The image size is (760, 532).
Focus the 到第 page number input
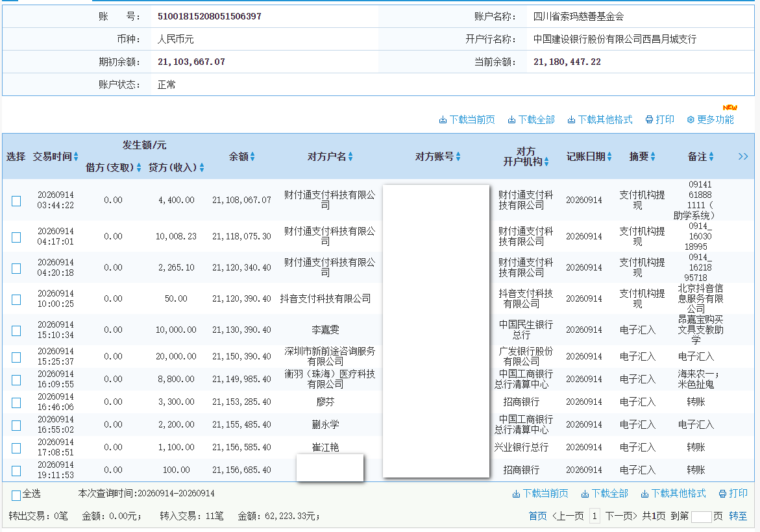(x=701, y=516)
